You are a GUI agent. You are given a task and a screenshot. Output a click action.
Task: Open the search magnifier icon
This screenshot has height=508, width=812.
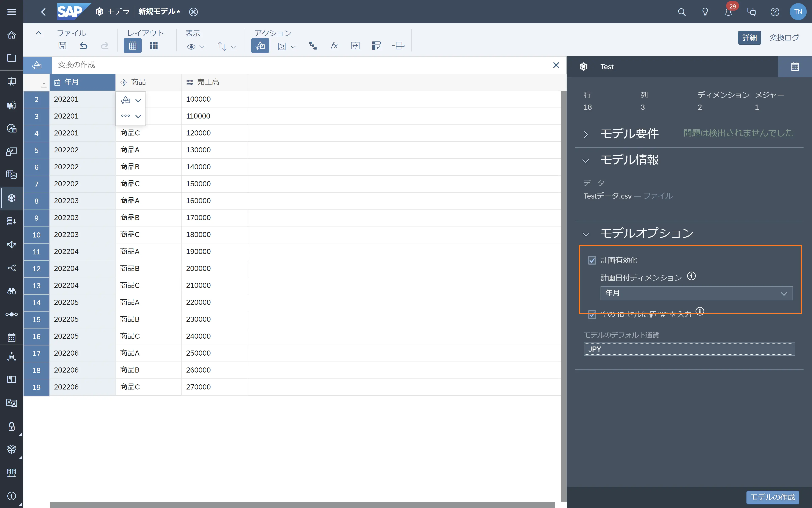[x=682, y=12]
